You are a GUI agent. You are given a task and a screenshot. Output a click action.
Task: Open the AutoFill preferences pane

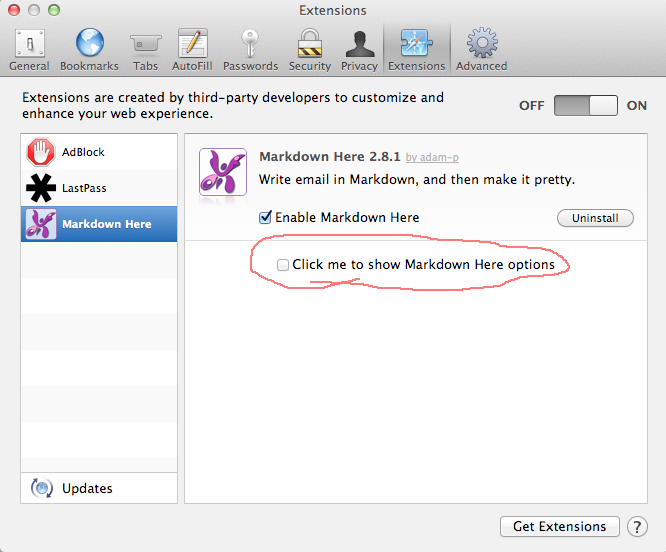192,50
